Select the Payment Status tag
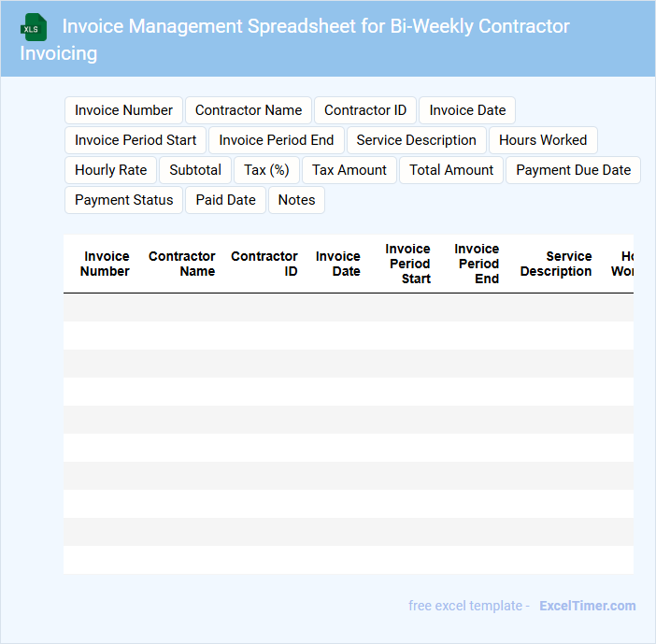The image size is (656, 644). click(124, 200)
